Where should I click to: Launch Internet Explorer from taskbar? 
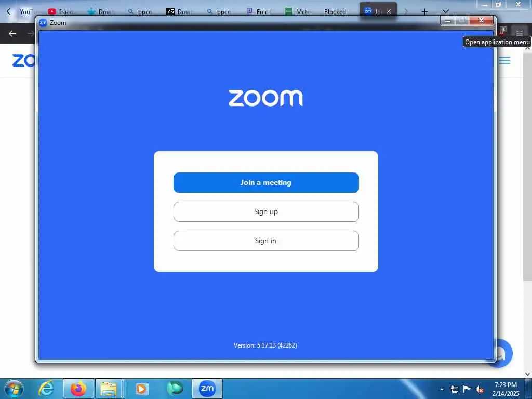[x=46, y=389]
